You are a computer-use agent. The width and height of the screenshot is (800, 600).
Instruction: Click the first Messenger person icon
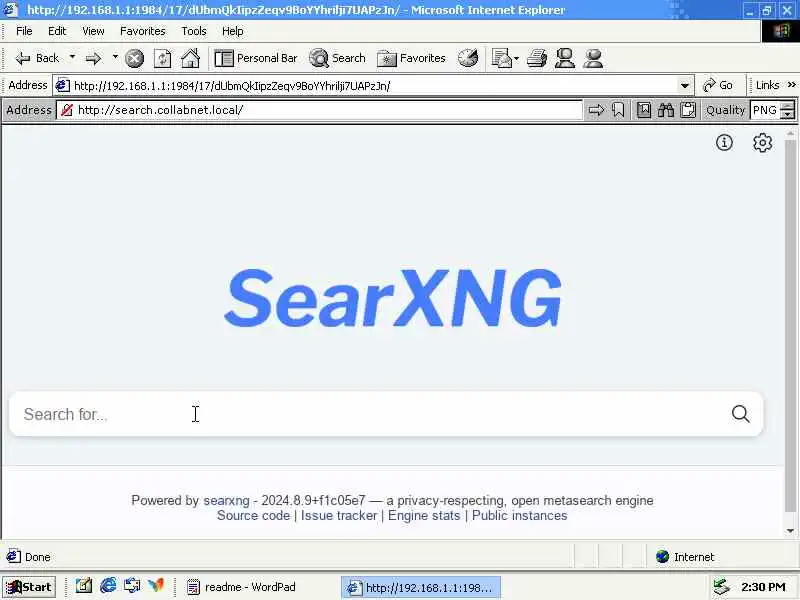pos(565,59)
